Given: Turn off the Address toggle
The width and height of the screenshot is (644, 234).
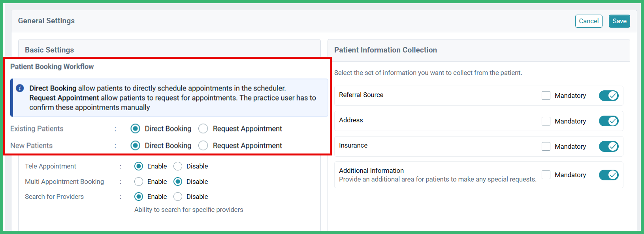Looking at the screenshot, I should tap(608, 121).
